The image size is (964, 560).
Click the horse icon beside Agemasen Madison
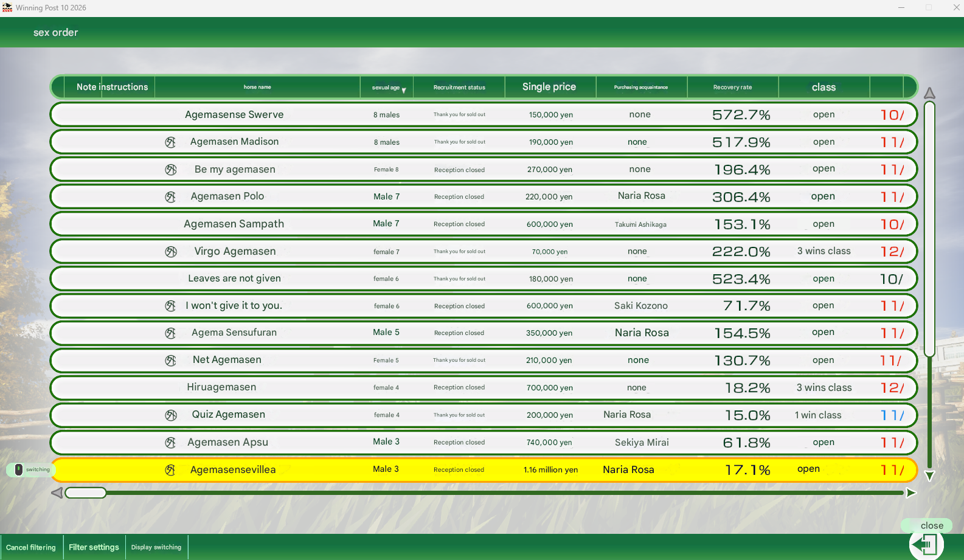tap(170, 142)
